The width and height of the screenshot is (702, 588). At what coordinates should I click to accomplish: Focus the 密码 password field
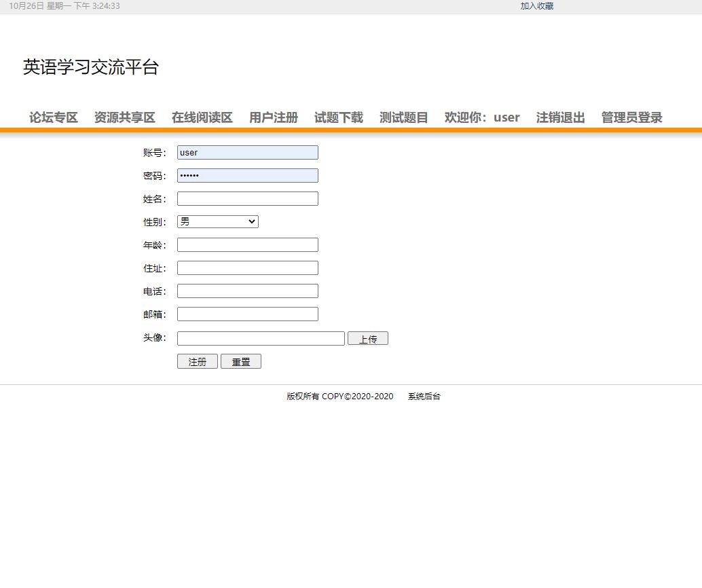click(x=247, y=175)
